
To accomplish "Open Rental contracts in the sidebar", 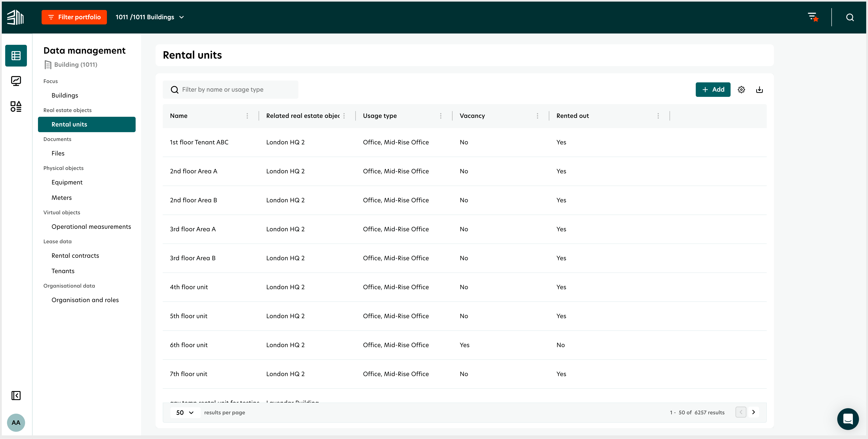I will 75,256.
